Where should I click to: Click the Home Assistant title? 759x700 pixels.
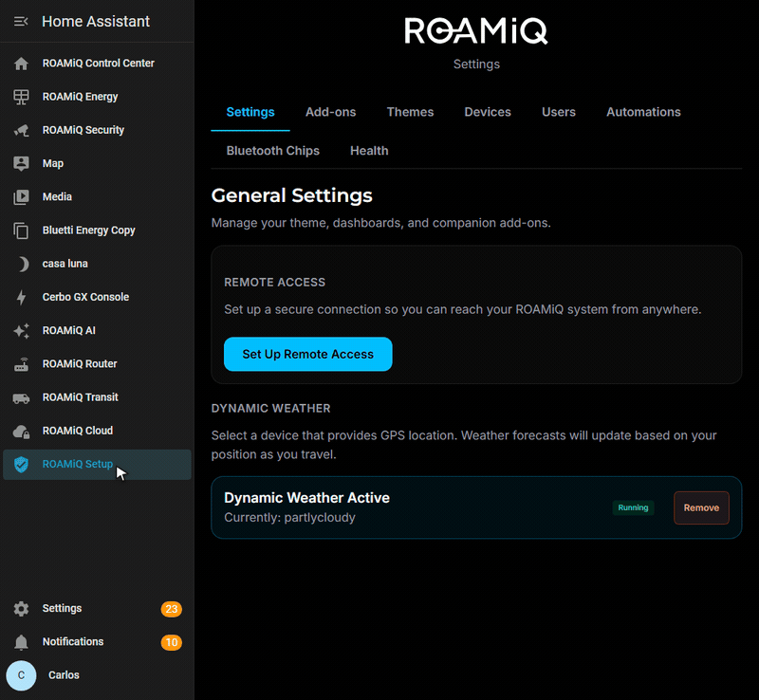coord(96,21)
